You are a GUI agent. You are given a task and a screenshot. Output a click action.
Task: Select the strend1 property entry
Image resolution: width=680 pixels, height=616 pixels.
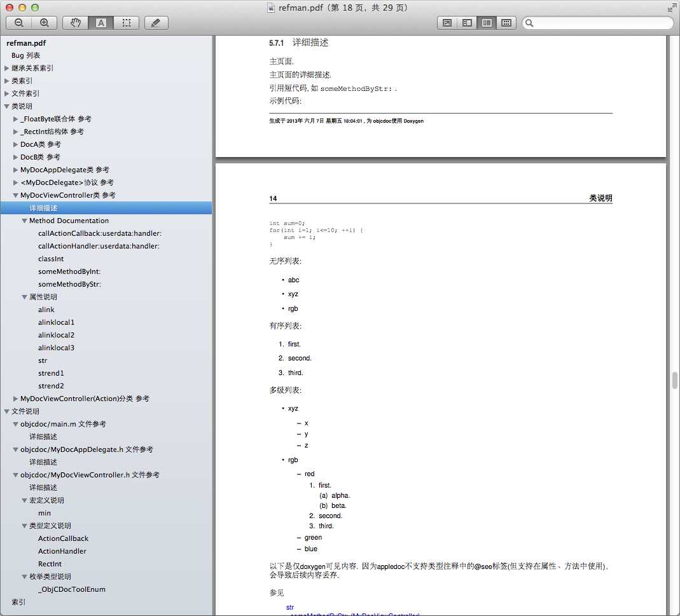point(51,373)
